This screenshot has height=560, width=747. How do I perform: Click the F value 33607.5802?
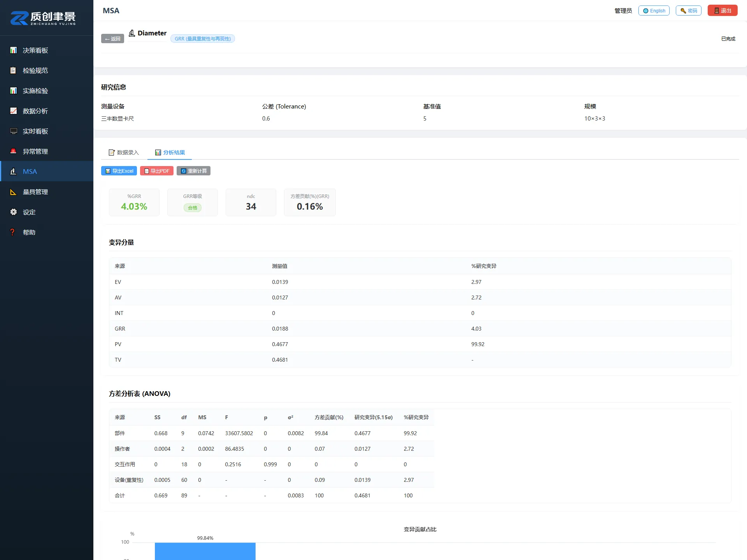click(x=239, y=433)
